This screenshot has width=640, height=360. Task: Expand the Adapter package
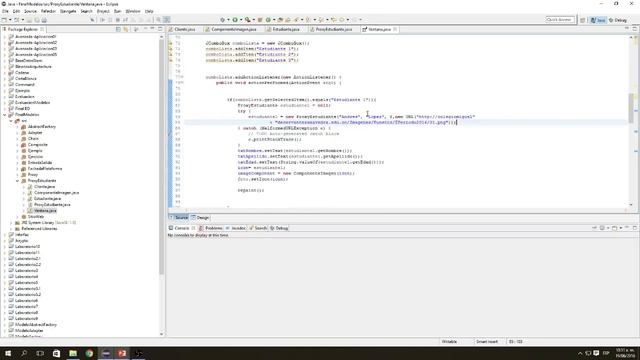click(x=18, y=133)
